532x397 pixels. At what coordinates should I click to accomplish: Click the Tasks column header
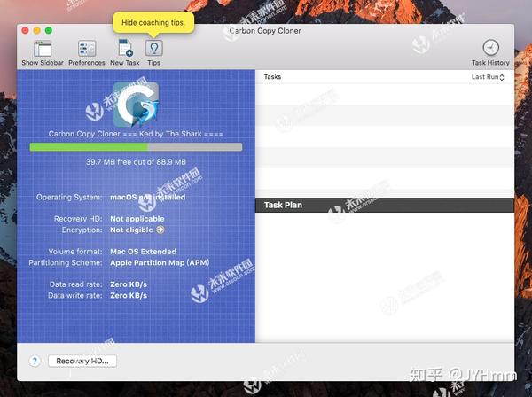point(272,76)
